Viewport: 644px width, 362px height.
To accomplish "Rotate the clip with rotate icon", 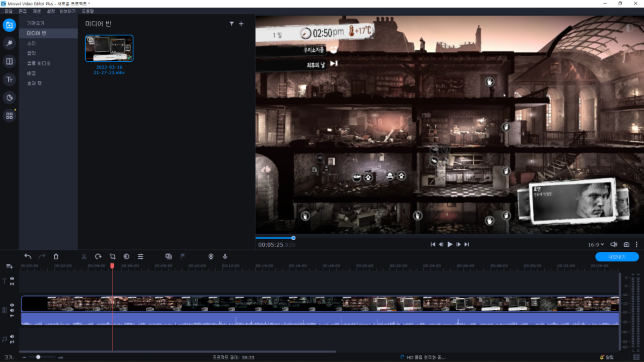I will pos(98,257).
